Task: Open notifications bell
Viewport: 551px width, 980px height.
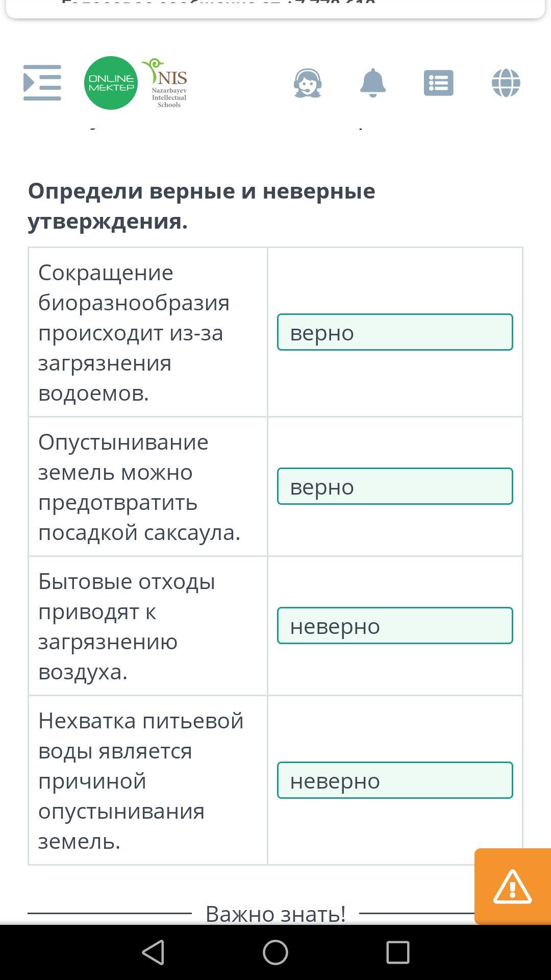Action: [x=373, y=83]
